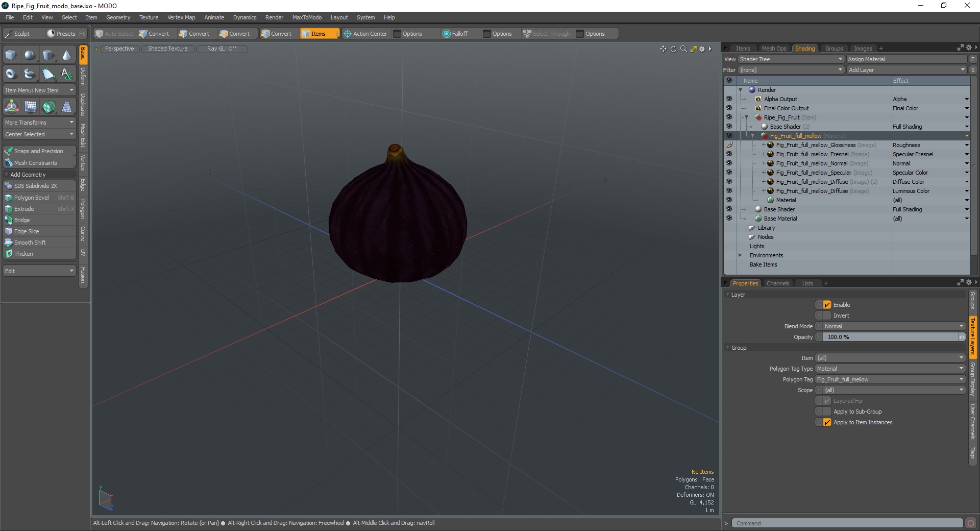The height and width of the screenshot is (531, 980).
Task: Open Item Menu: New Item dropdown
Action: 39,90
